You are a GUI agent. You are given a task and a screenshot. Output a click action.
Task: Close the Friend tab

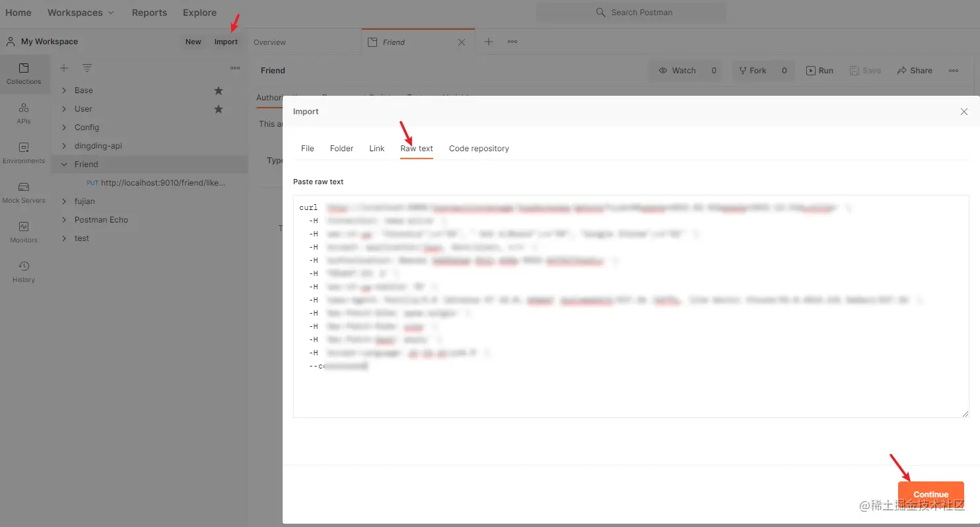pos(462,42)
